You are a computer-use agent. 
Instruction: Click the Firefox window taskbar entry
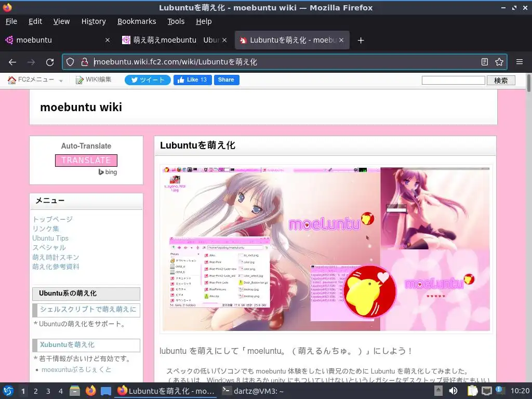tap(166, 391)
